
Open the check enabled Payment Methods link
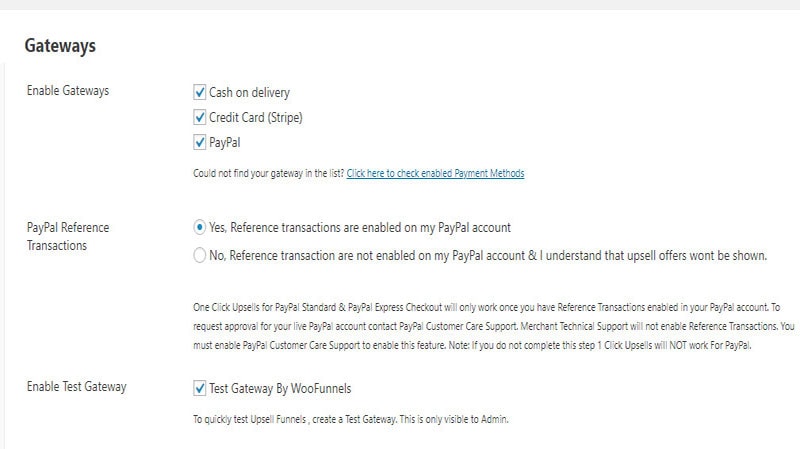click(435, 173)
